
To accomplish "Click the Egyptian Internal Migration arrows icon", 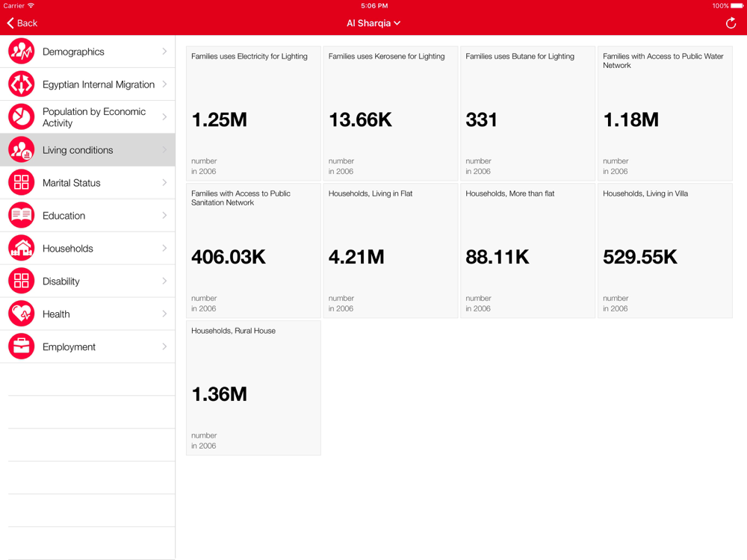I will tap(21, 84).
